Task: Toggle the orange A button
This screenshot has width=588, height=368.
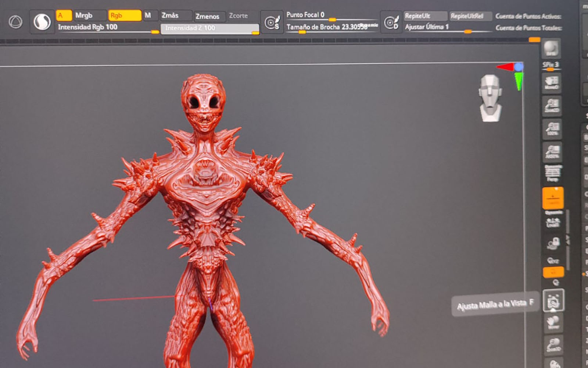Action: [x=64, y=15]
